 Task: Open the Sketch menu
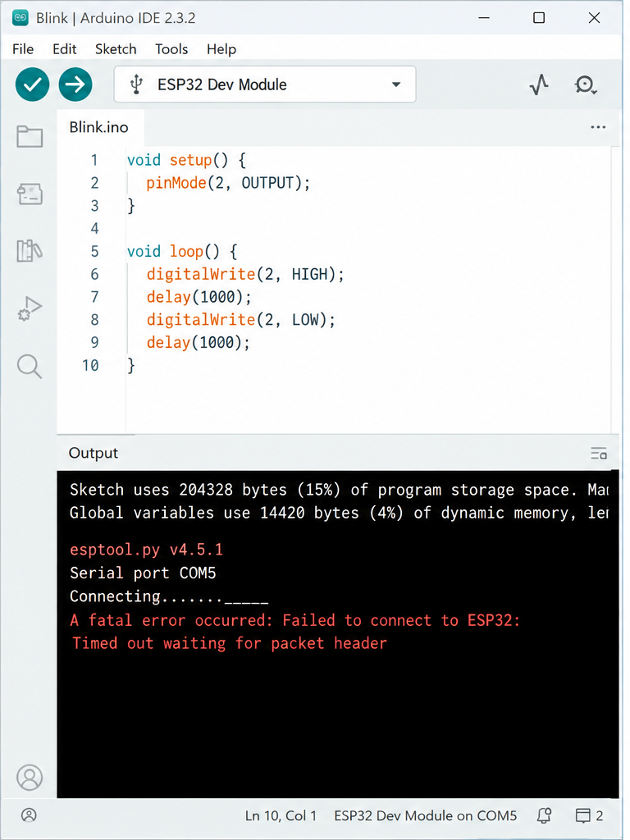(x=116, y=49)
